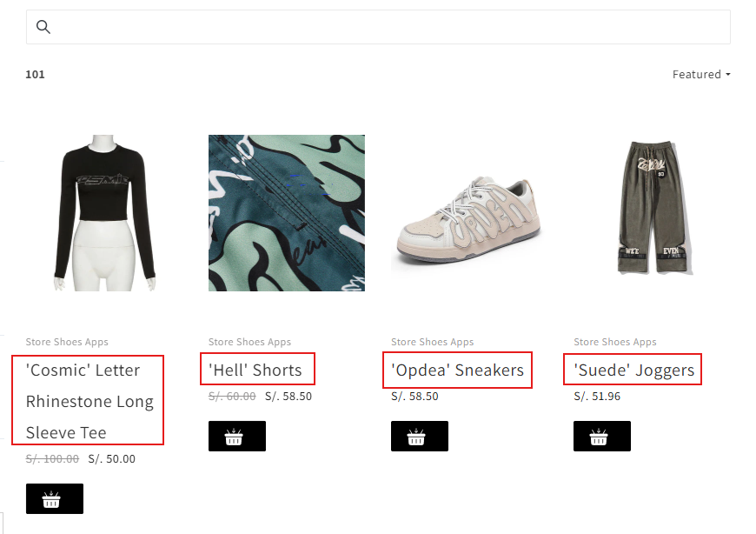The width and height of the screenshot is (756, 534).
Task: Click Store Shoes Apps above 'Opdea' Sneakers
Action: point(432,342)
